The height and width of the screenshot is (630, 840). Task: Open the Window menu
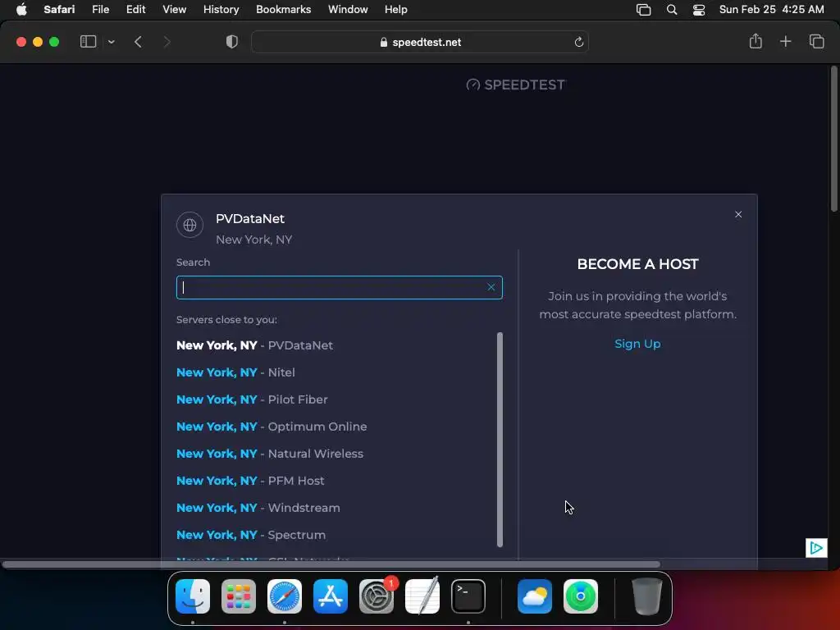pos(348,10)
